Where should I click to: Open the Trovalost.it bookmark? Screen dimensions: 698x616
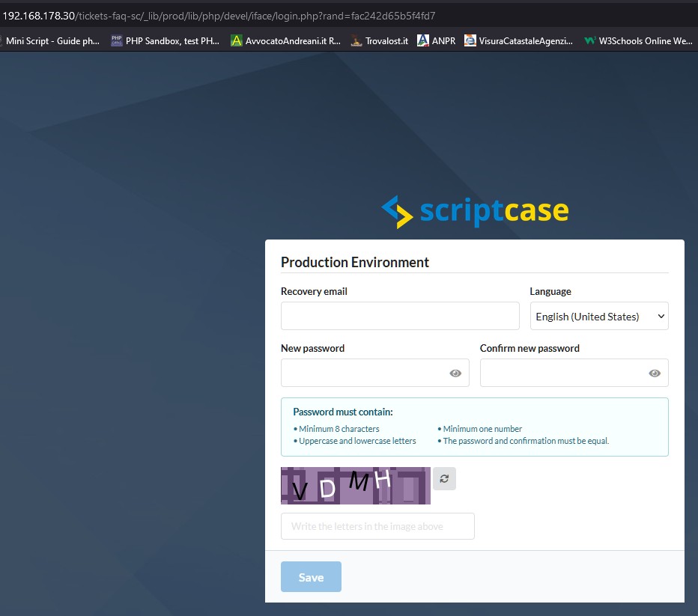(379, 41)
